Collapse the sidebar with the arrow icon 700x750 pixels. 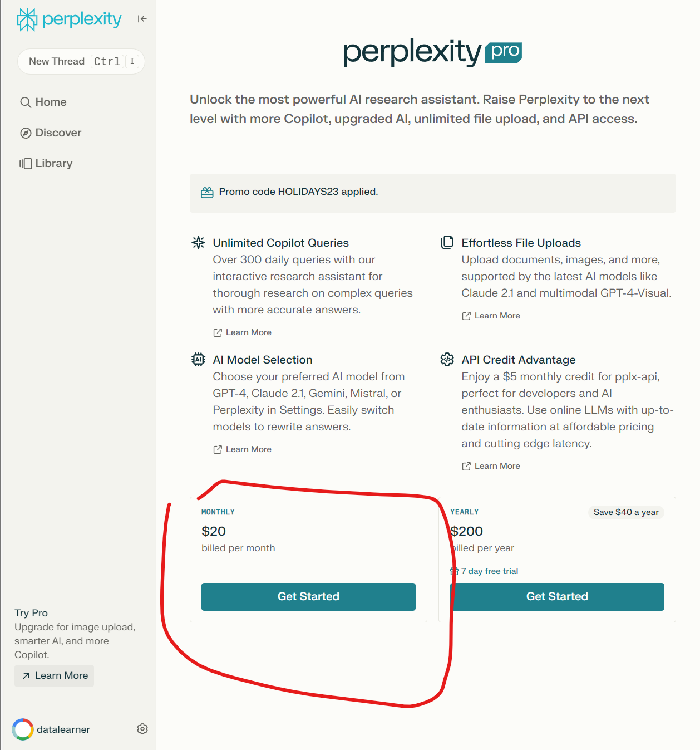pos(142,19)
